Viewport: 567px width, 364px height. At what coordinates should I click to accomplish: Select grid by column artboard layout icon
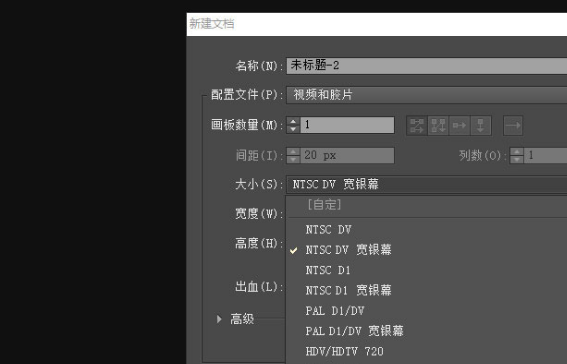point(438,126)
